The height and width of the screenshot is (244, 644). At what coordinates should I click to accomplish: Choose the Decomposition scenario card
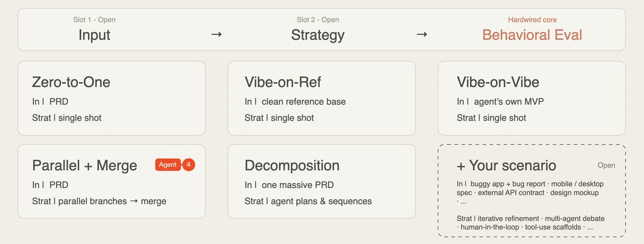[x=321, y=181]
